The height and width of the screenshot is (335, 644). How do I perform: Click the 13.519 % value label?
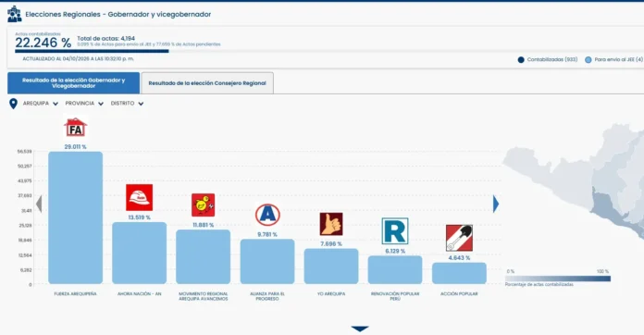click(x=139, y=217)
